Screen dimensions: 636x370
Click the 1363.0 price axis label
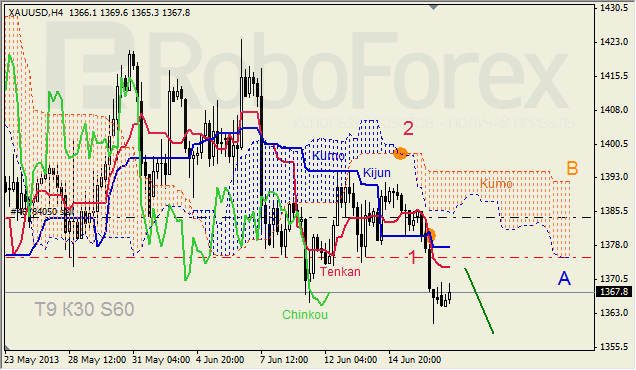pos(614,313)
